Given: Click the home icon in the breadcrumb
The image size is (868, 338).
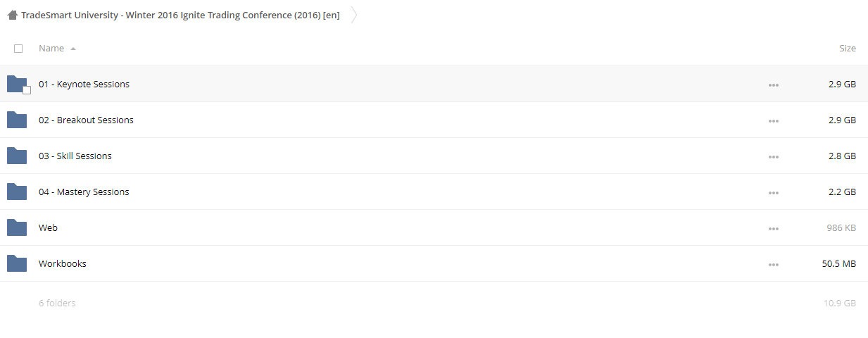Looking at the screenshot, I should pos(13,15).
